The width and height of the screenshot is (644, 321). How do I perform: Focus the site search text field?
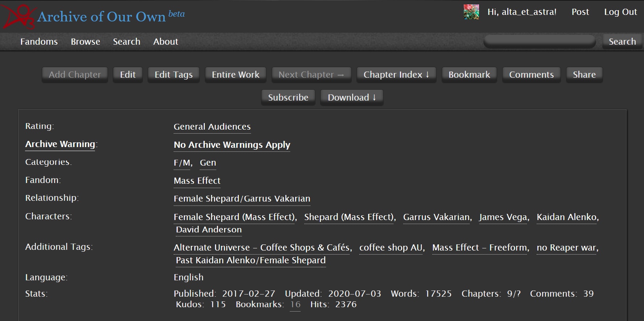point(540,42)
